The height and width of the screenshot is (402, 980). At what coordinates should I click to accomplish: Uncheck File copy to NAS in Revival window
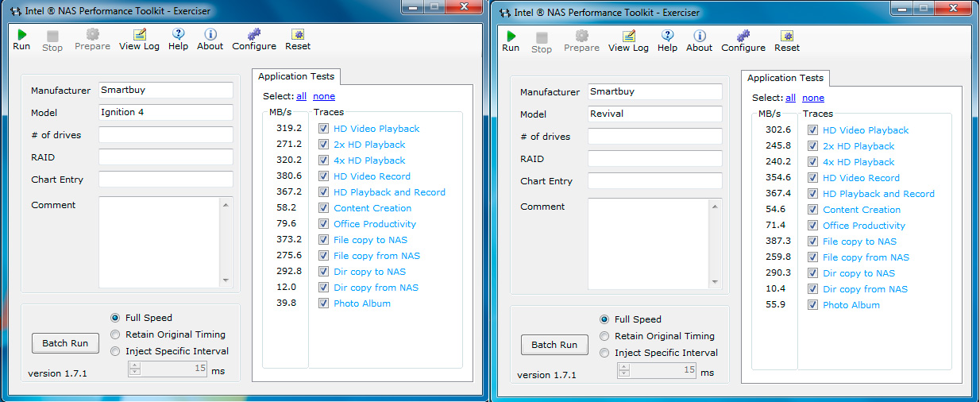[812, 242]
